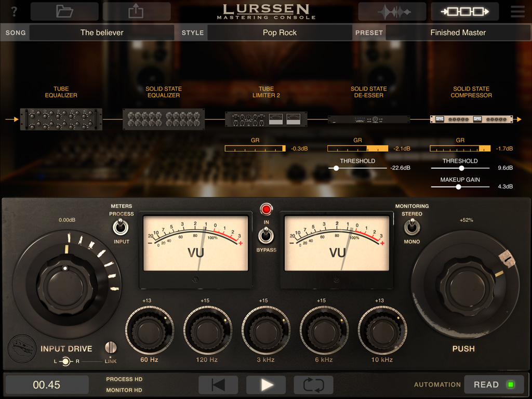Screen dimensions: 532x399
Task: Click the help question mark icon
Action: coord(14,11)
